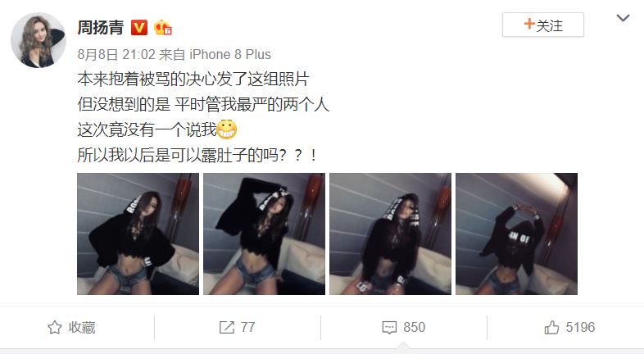Open the post timestamp 8月8日 21:02
Screen dimensions: 644x354
(x=116, y=54)
